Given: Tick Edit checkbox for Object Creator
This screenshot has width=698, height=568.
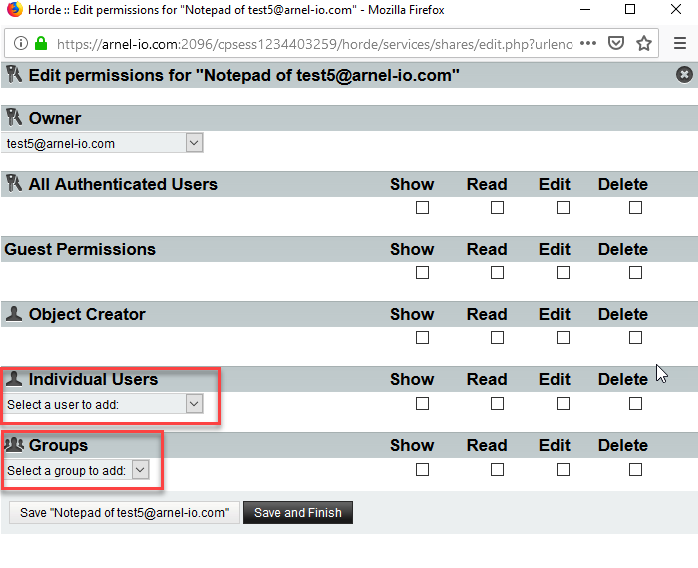Looking at the screenshot, I should pos(563,338).
